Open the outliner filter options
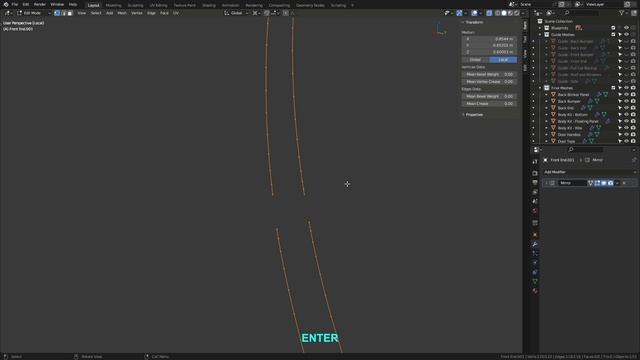Screen dimensions: 640x360 coord(622,13)
